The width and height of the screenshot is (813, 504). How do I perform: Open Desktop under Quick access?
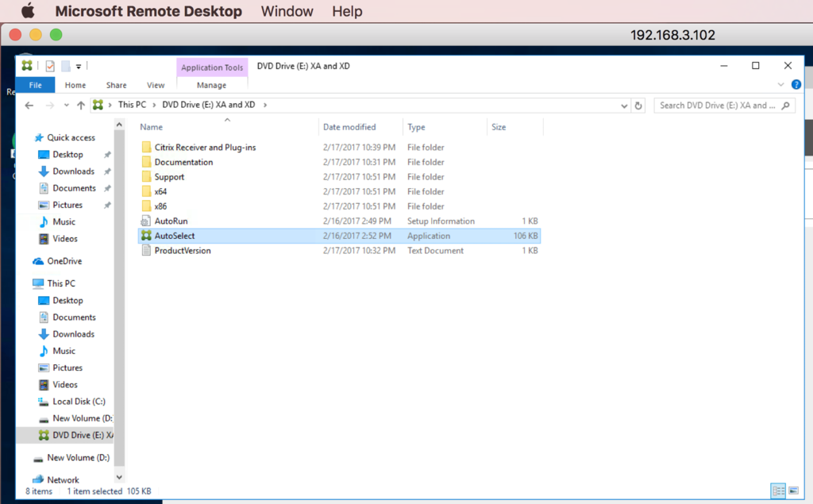tap(67, 155)
